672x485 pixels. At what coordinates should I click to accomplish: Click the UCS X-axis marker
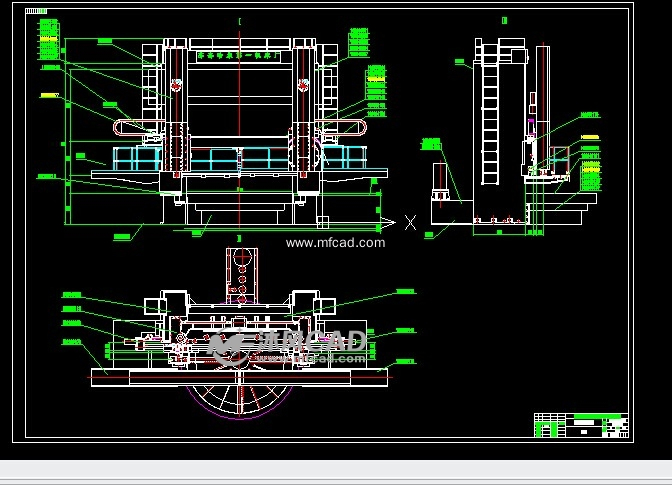(x=409, y=223)
